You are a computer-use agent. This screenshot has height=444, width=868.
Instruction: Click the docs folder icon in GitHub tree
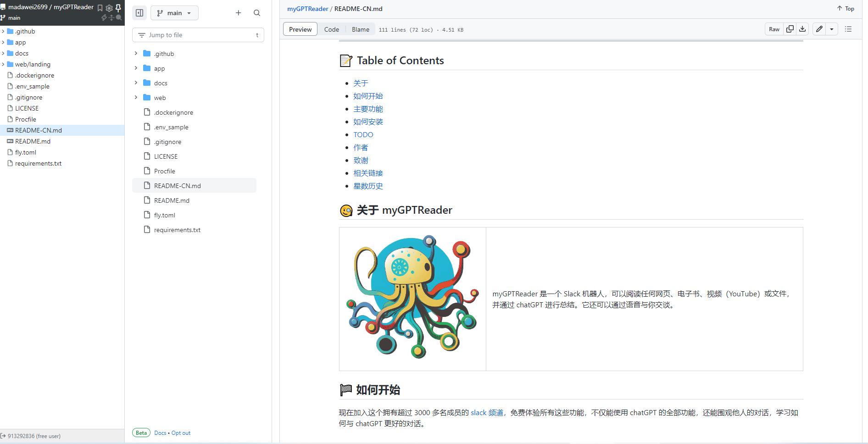(x=147, y=83)
